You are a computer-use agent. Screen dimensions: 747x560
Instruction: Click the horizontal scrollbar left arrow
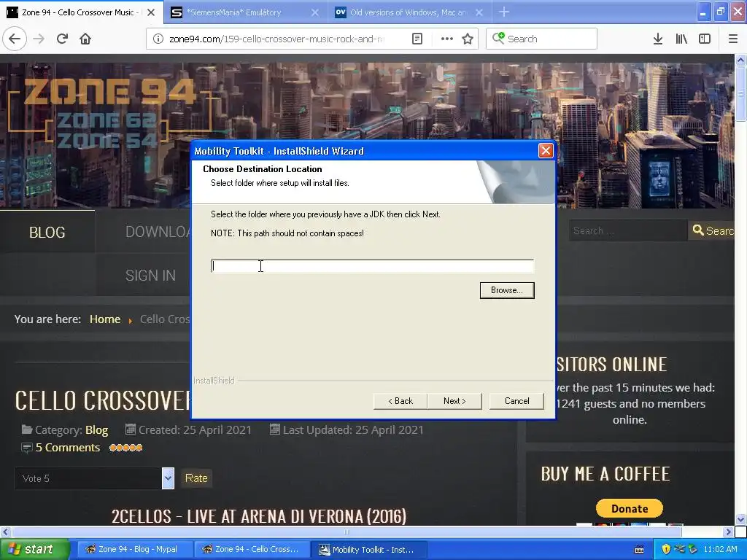point(5,532)
